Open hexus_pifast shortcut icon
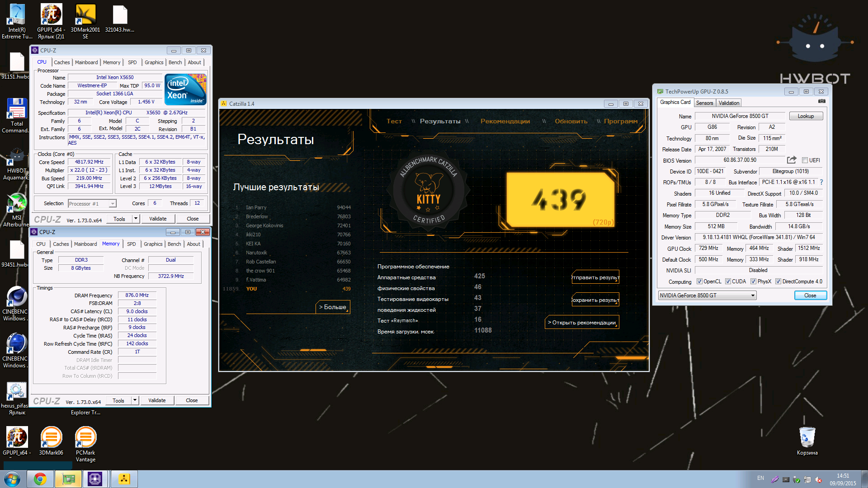Screen dimensions: 868x488 pyautogui.click(x=17, y=398)
